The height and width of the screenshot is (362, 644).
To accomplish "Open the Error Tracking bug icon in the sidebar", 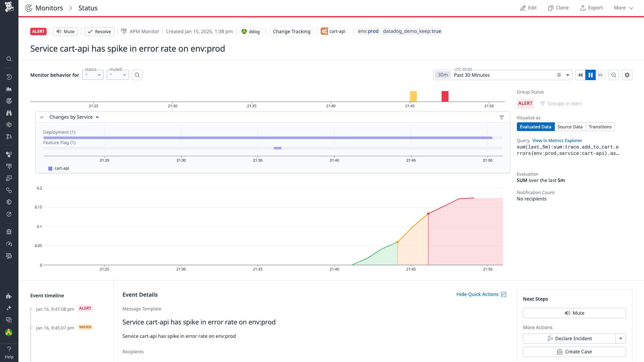I will [9, 232].
